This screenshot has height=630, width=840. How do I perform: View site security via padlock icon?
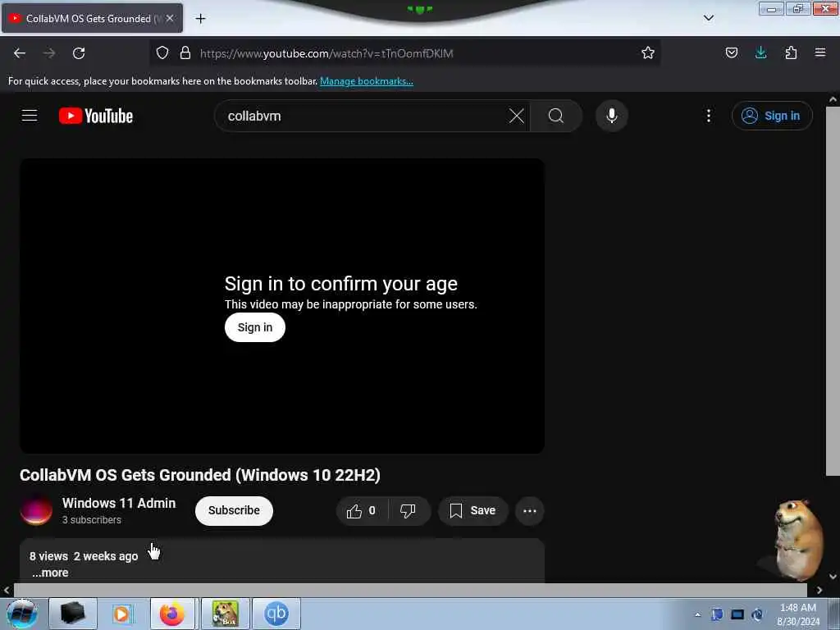click(185, 53)
